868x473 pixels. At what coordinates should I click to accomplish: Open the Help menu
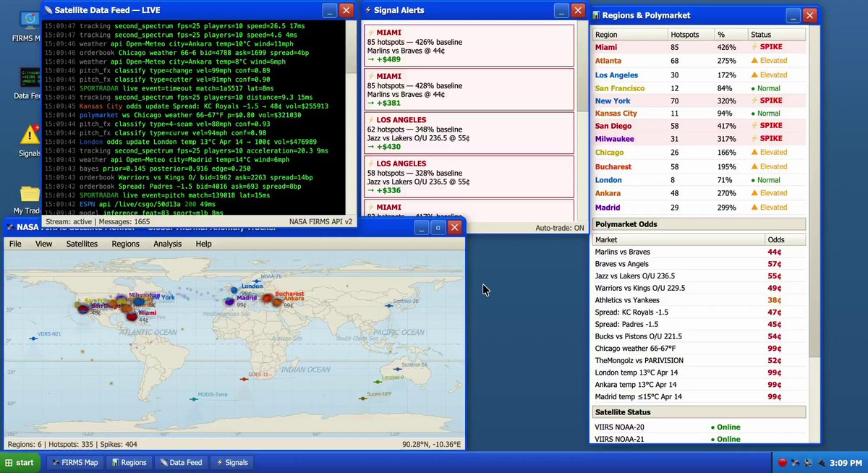(203, 244)
